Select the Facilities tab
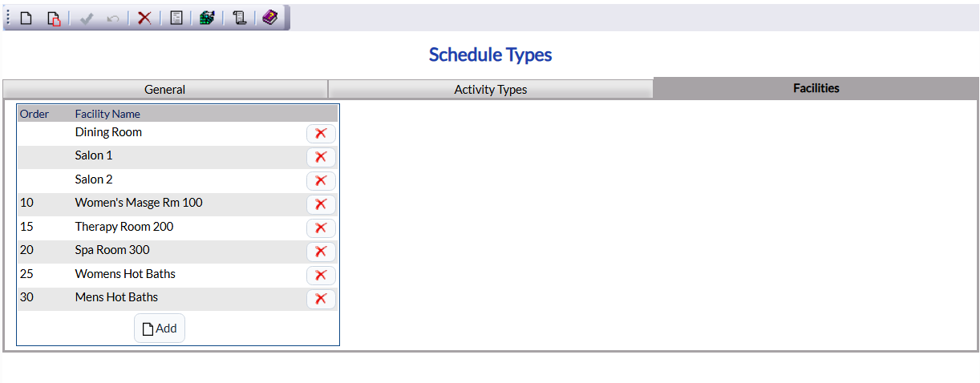The image size is (980, 383). [816, 88]
